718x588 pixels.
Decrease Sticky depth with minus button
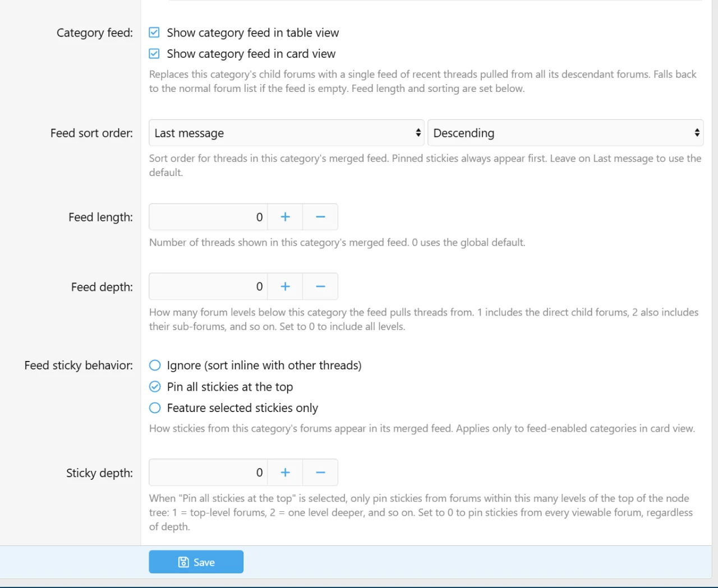click(320, 473)
